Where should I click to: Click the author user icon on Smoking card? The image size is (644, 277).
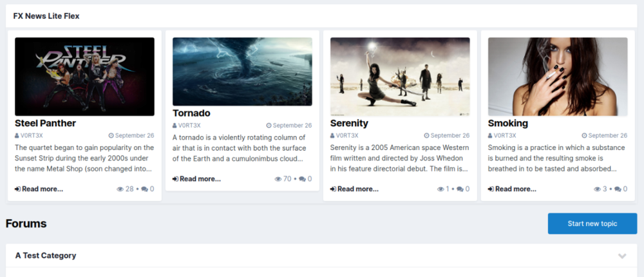tap(490, 136)
